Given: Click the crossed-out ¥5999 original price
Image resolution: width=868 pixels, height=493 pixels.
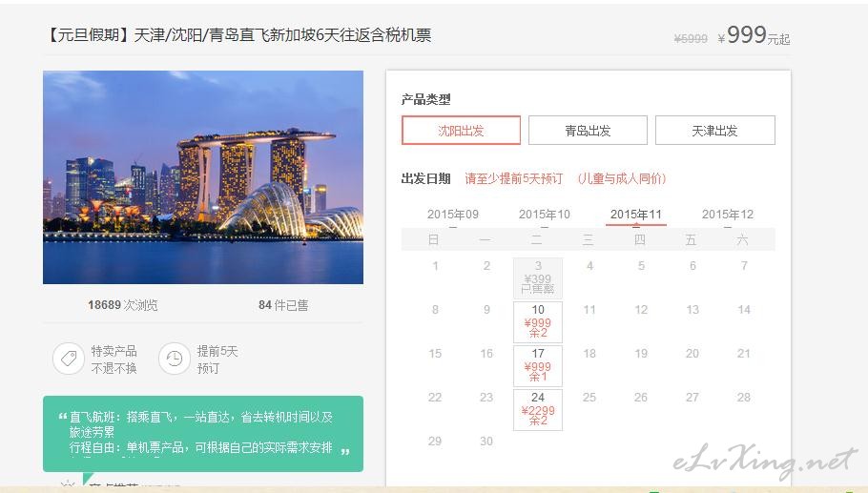Looking at the screenshot, I should click(x=691, y=39).
